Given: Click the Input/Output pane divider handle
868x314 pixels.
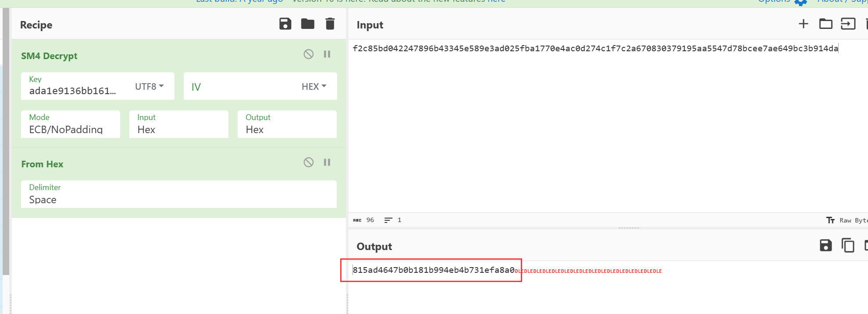Looking at the screenshot, I should tap(629, 228).
